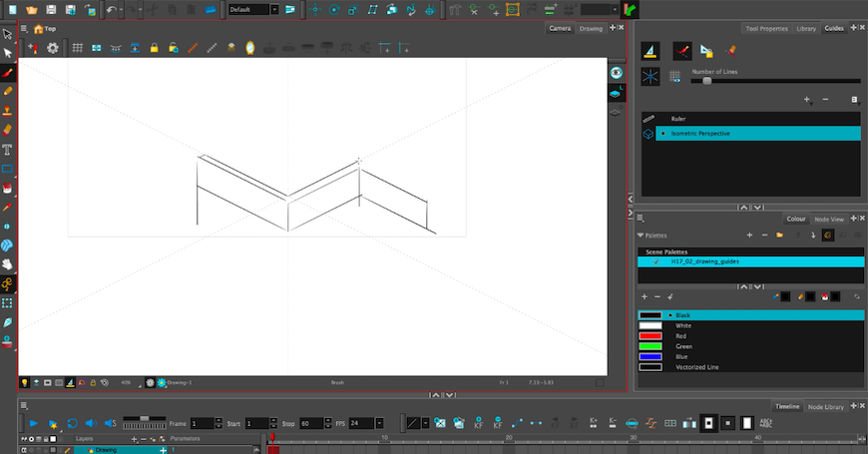The image size is (868, 454).
Task: Select the Pencil tool in the left toolbar
Action: (x=7, y=91)
